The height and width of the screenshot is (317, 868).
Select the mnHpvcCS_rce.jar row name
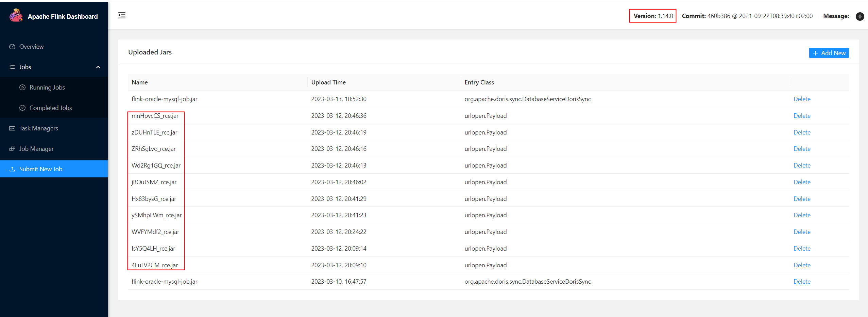click(x=155, y=116)
